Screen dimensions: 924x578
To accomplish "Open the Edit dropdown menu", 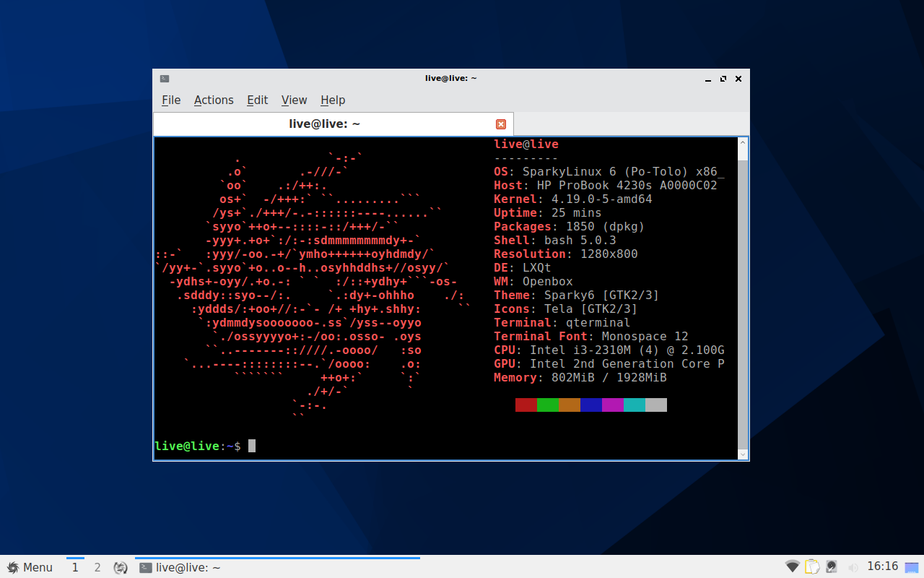I will 257,100.
